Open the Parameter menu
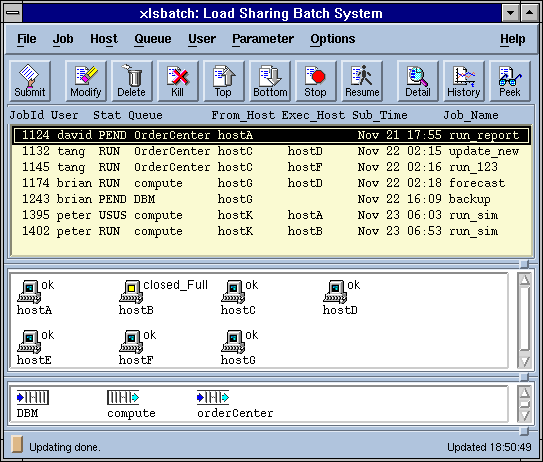This screenshot has height=462, width=543. [263, 39]
